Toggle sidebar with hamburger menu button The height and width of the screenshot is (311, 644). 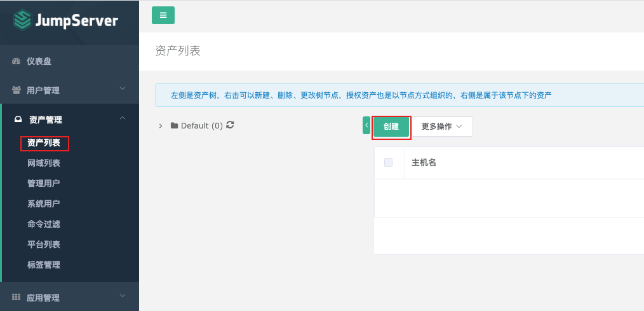point(163,15)
